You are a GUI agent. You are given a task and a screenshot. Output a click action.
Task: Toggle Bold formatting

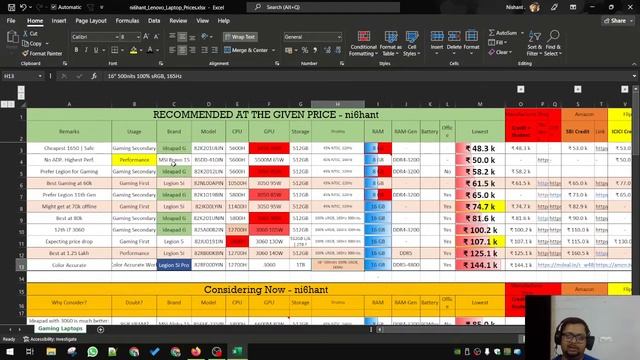[76, 50]
